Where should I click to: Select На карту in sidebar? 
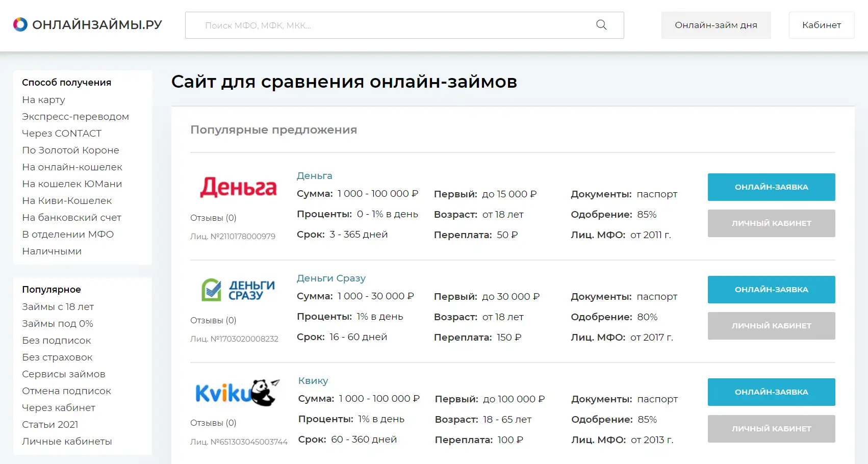click(43, 100)
